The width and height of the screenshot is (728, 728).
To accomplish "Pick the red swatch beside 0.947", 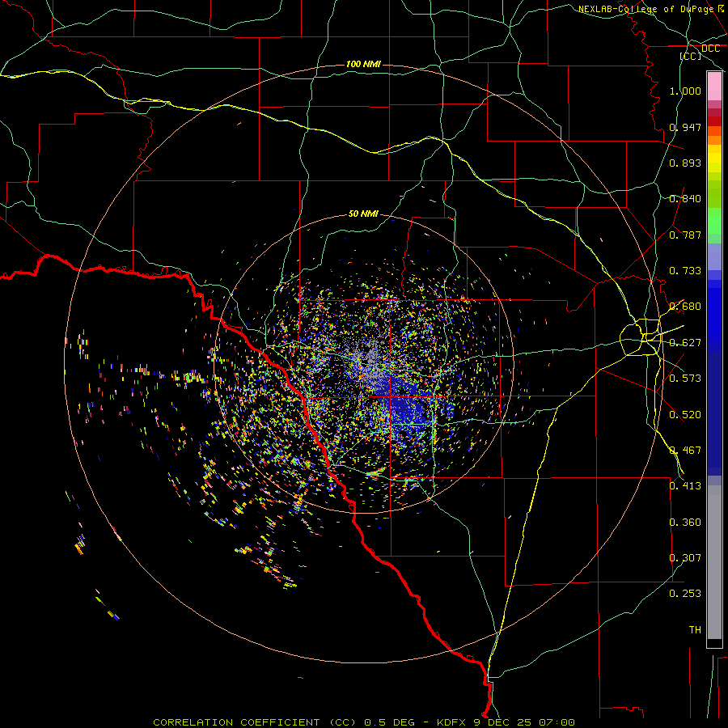I will coord(714,121).
